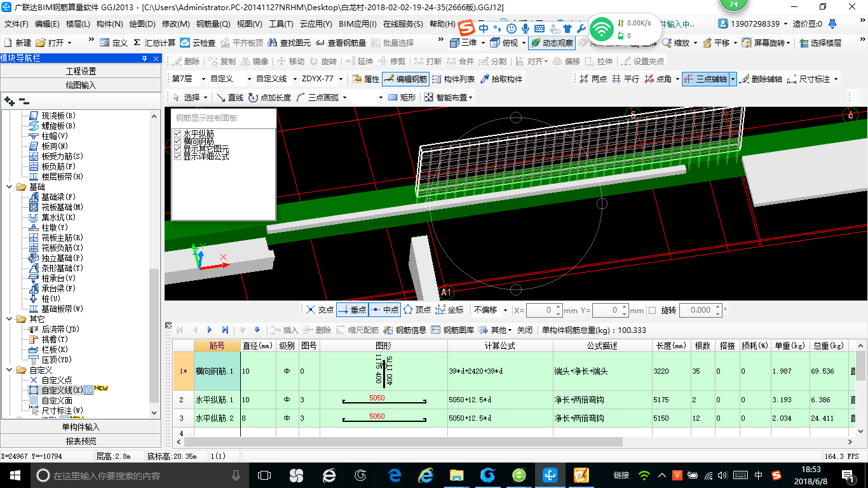Viewport: 868px width, 488px height.
Task: Expand the 智能布置 smart layout dropdown
Action: (471, 97)
